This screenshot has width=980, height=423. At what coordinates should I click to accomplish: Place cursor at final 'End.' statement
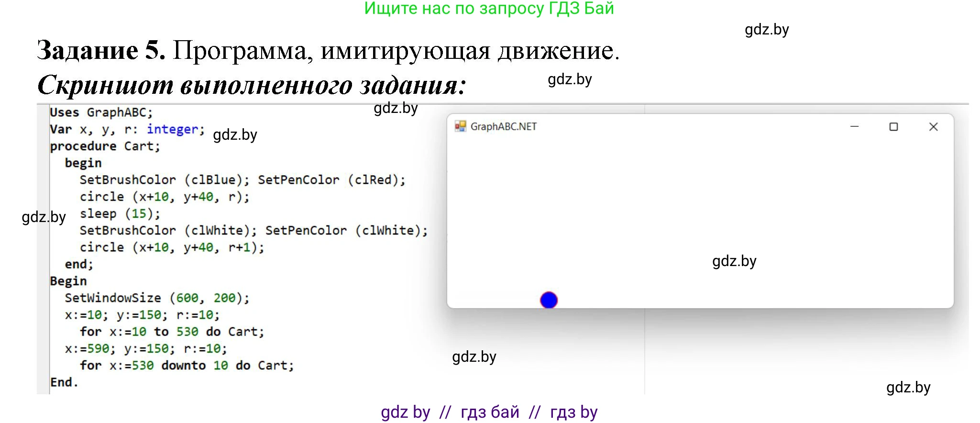coord(64,382)
